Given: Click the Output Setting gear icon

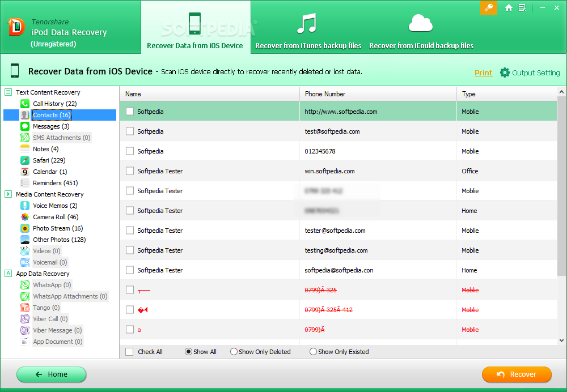Looking at the screenshot, I should (505, 73).
